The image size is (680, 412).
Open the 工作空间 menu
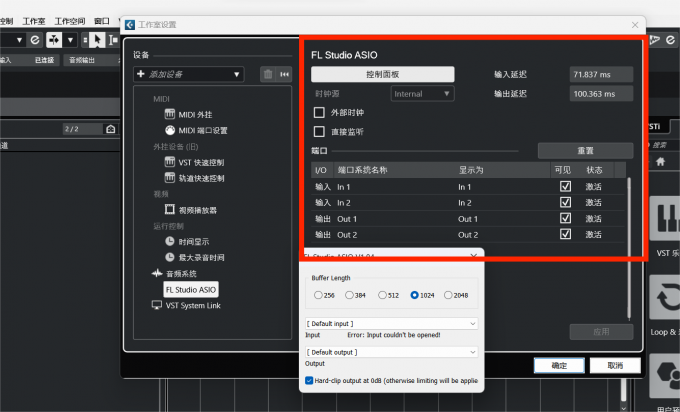point(70,21)
